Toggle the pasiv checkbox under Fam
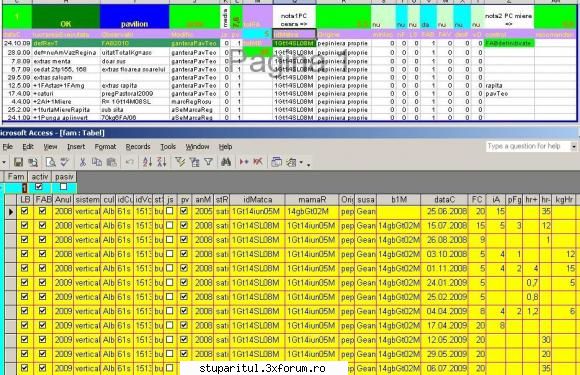580x375 pixels. point(63,187)
